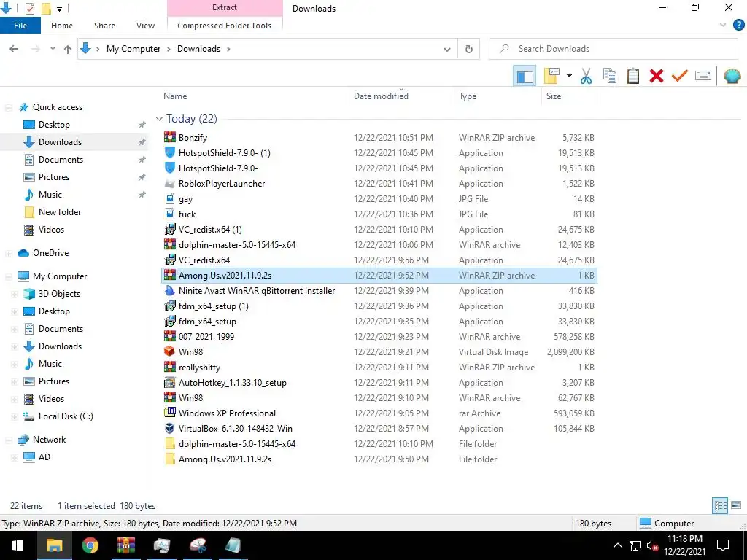The image size is (747, 560).
Task: Collapse the My Computer tree node
Action: [9, 276]
